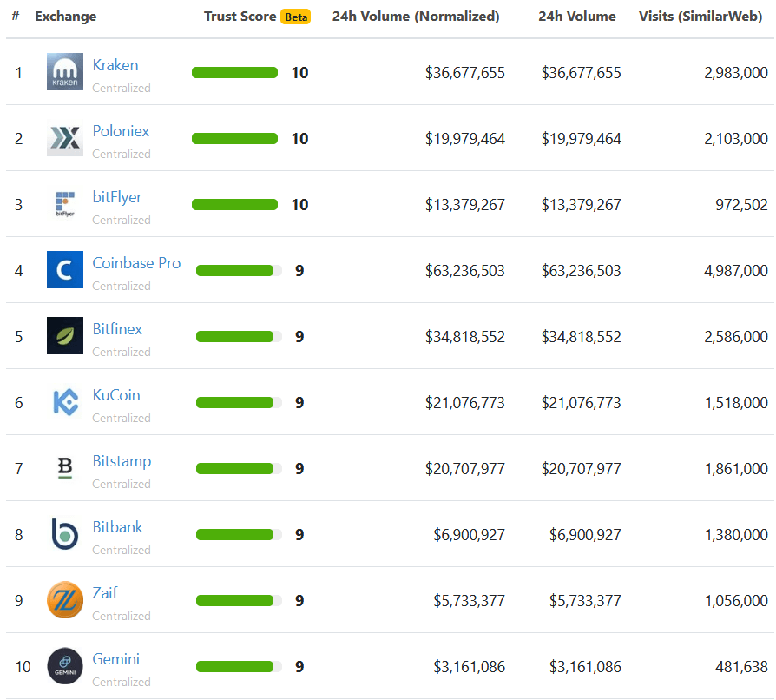Open the Bitfinex exchange link

117,329
